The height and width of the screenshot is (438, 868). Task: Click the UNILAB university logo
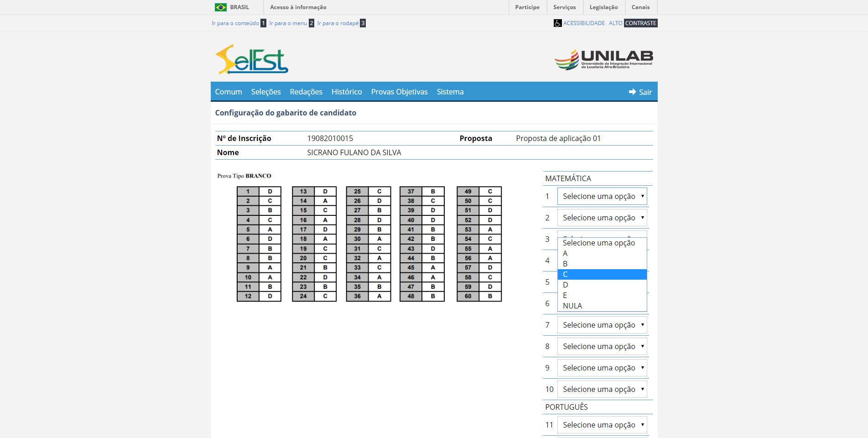point(603,59)
